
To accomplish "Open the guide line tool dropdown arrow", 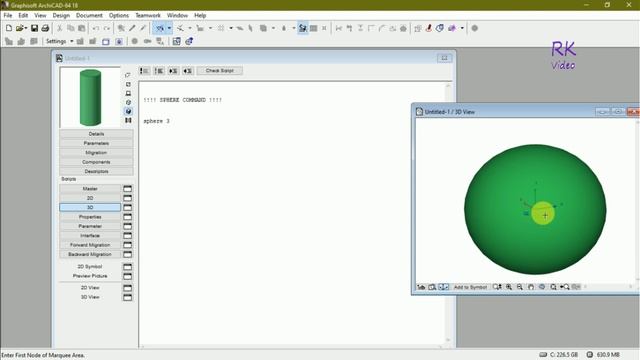I will (x=169, y=28).
